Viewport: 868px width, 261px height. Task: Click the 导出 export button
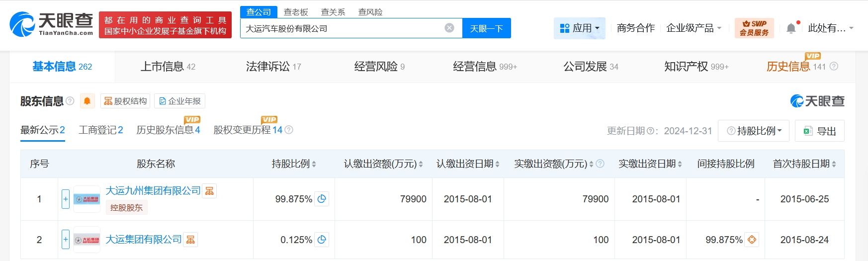819,131
